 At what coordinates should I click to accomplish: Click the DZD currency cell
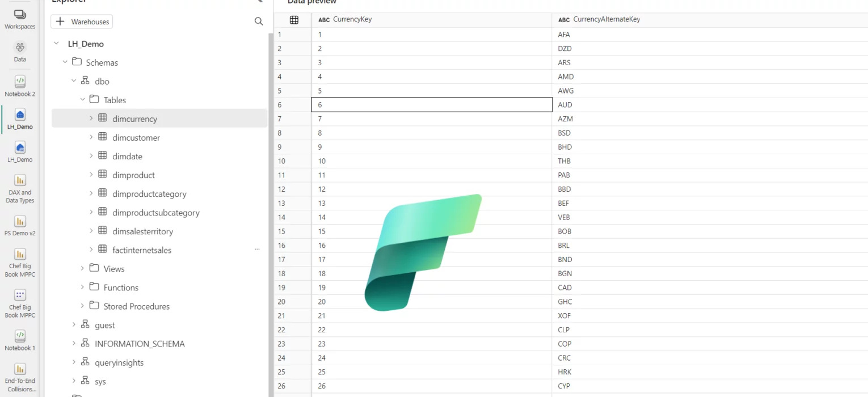[710, 49]
